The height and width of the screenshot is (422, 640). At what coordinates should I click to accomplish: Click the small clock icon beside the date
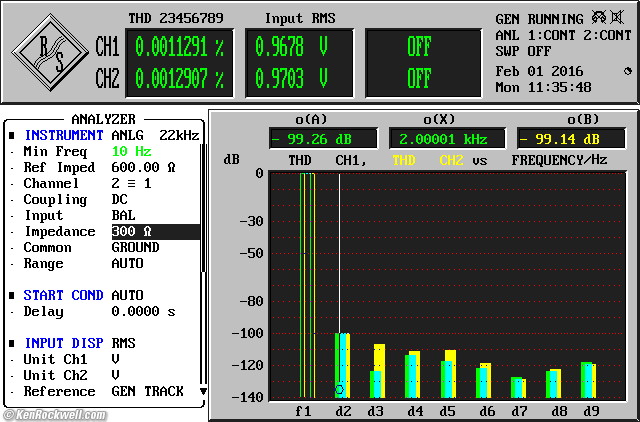[x=627, y=71]
